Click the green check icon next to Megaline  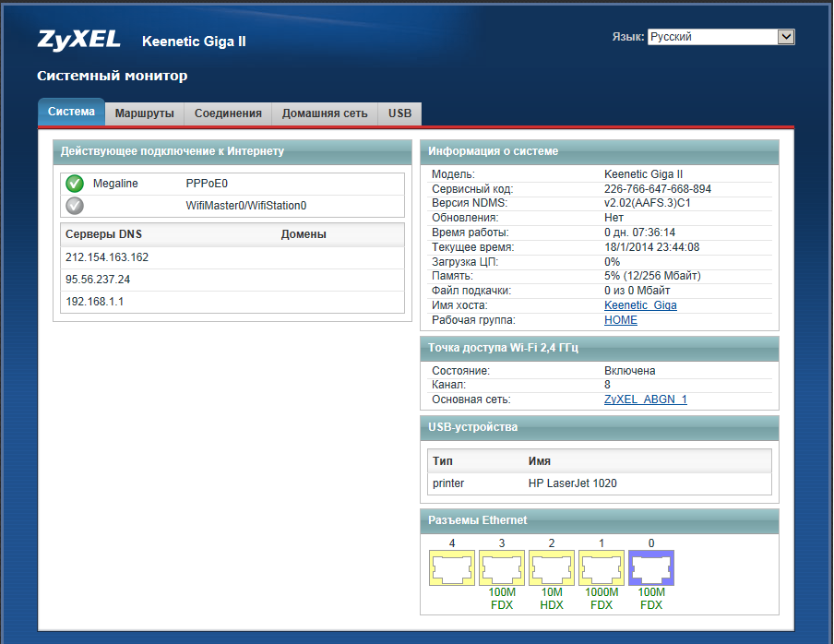75,184
